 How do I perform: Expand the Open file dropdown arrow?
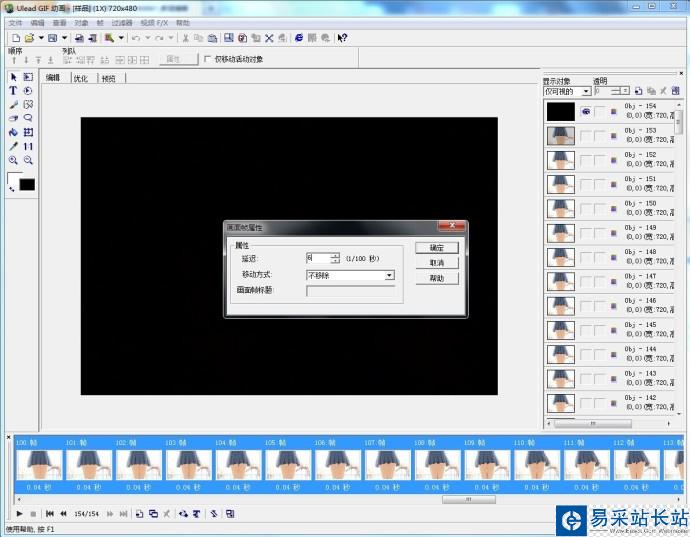[x=41, y=38]
